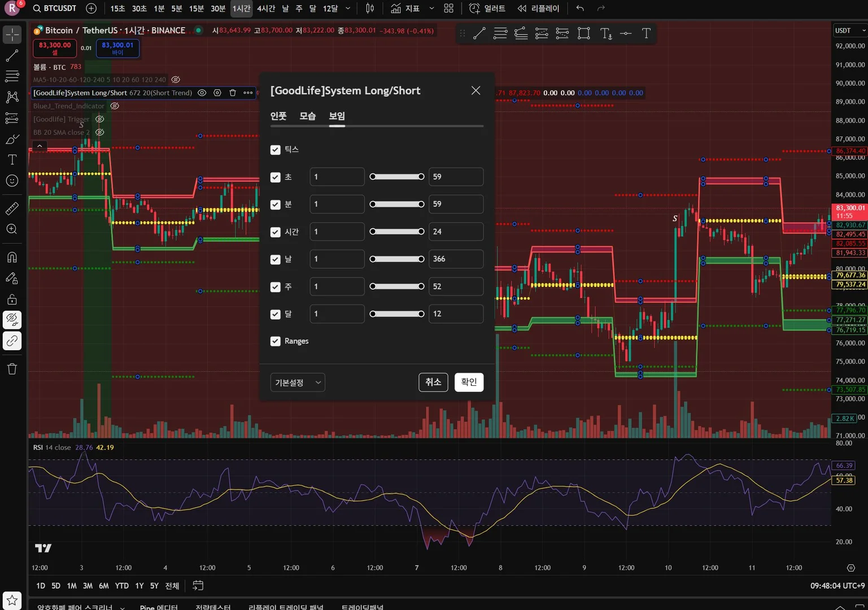The image size is (868, 610).
Task: Create an alert (얼러트)
Action: [x=487, y=8]
